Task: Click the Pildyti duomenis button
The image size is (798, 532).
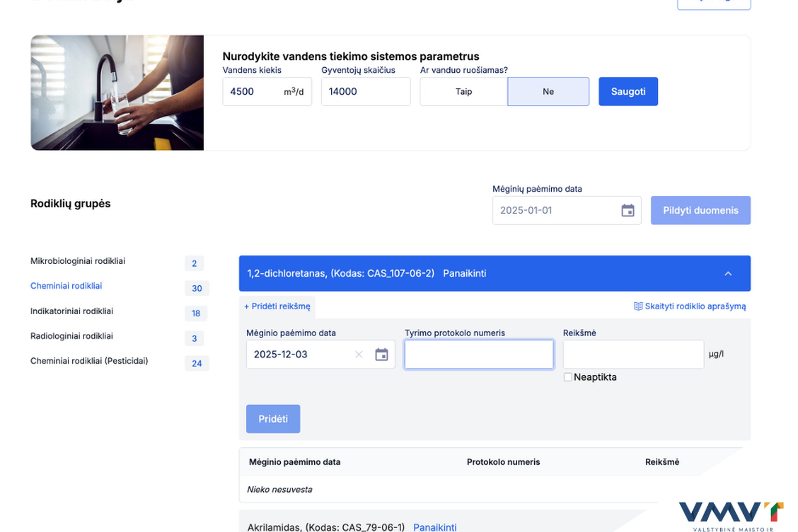Action: (700, 210)
